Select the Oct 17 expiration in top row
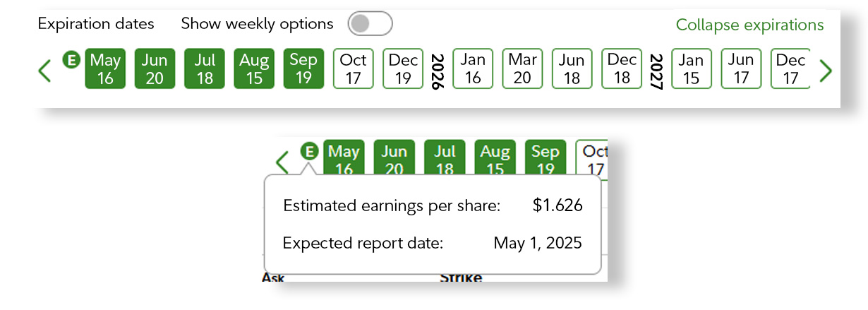The width and height of the screenshot is (868, 310). 353,68
